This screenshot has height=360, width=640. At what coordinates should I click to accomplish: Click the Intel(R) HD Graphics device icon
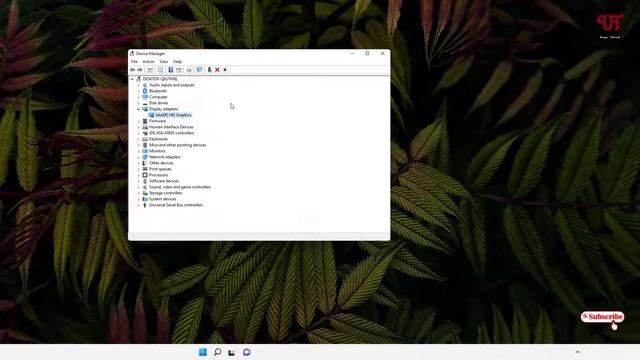pyautogui.click(x=151, y=115)
